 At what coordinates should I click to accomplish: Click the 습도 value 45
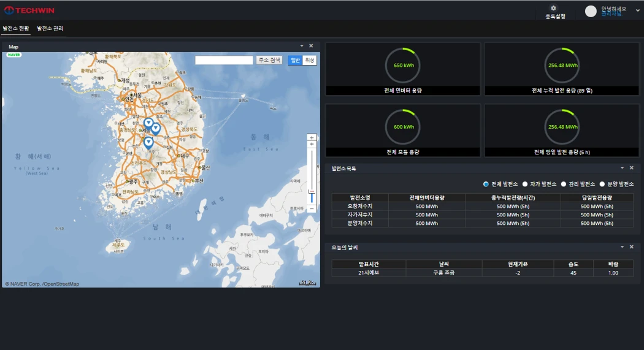pos(573,273)
